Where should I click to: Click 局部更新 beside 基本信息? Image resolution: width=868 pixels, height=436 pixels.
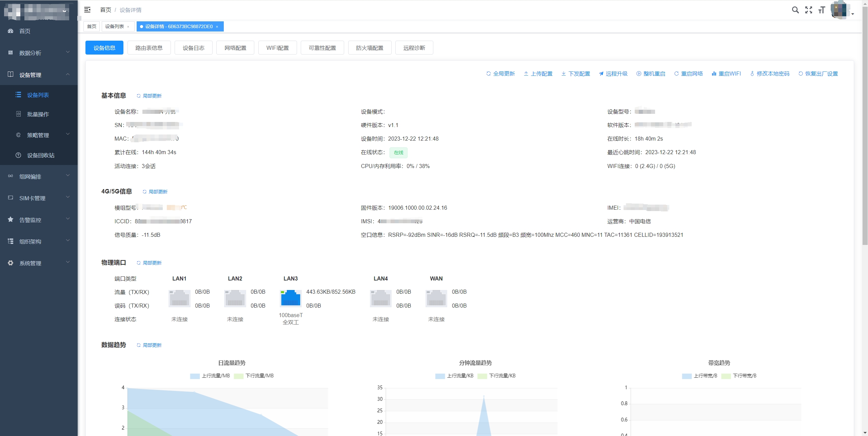click(149, 96)
